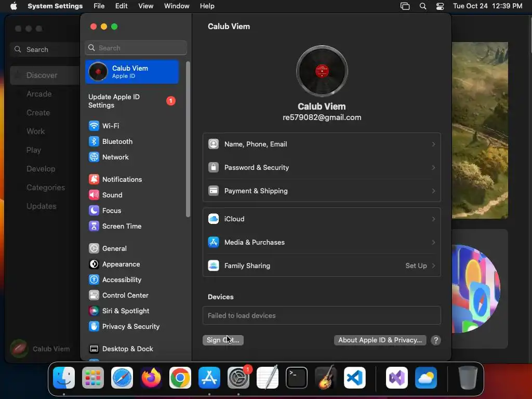This screenshot has height=399, width=532.
Task: Select Develop in App Store sidebar
Action: point(45,169)
